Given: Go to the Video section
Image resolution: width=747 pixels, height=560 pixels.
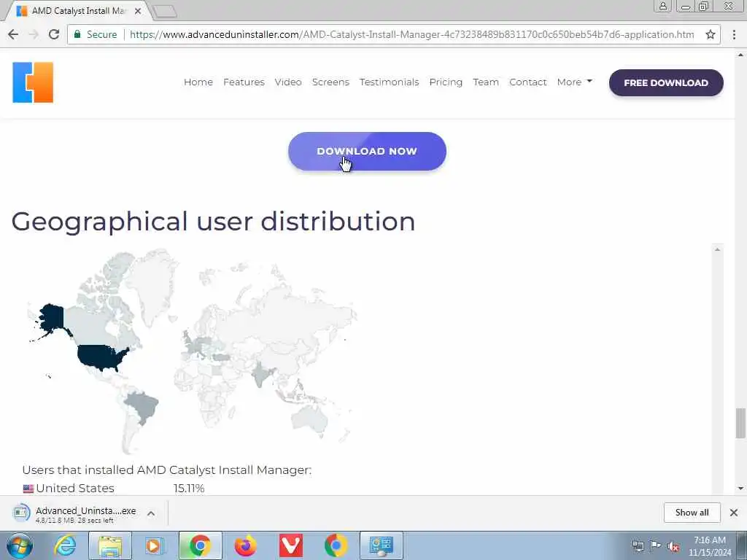Looking at the screenshot, I should [288, 82].
